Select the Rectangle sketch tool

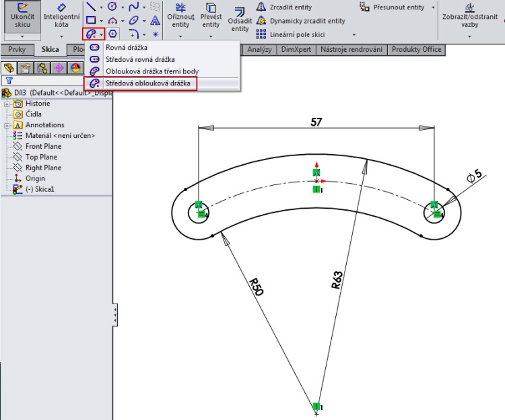point(91,20)
